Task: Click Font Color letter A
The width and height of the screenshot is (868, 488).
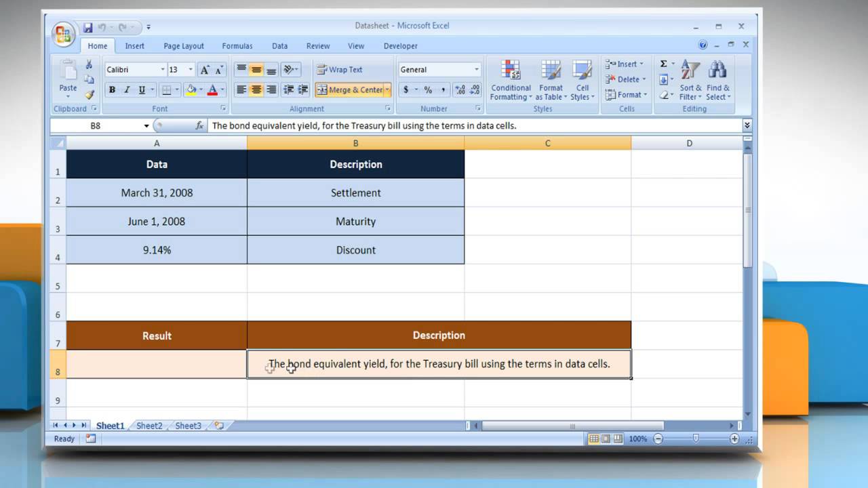Action: coord(212,90)
